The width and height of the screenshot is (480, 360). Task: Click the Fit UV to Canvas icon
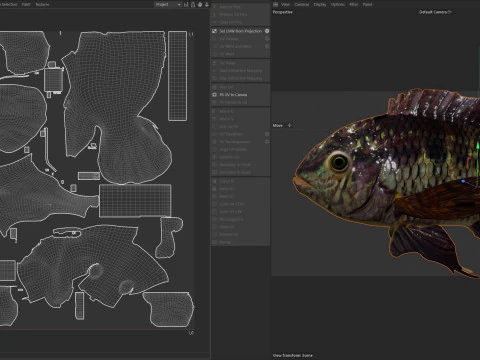pyautogui.click(x=214, y=95)
